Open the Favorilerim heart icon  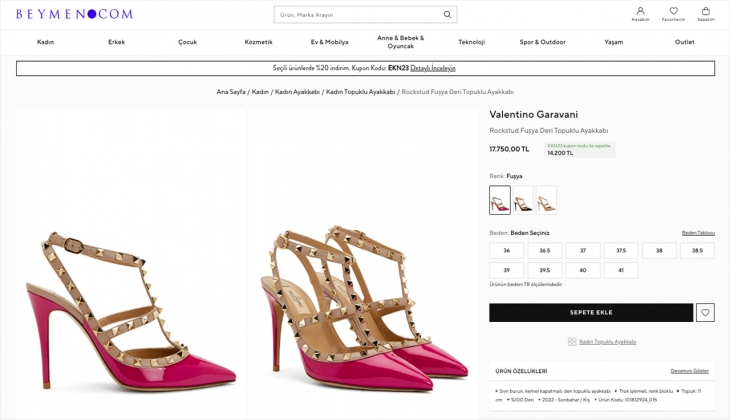click(x=673, y=12)
